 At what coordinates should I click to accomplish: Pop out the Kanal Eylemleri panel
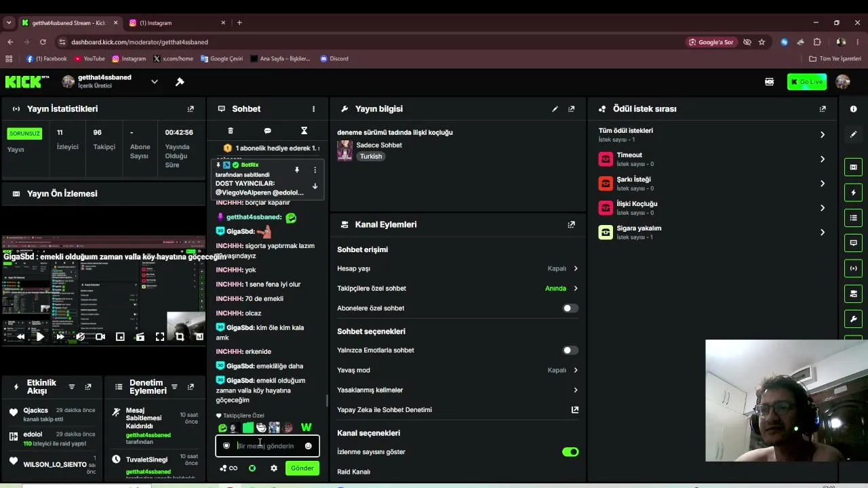(572, 224)
